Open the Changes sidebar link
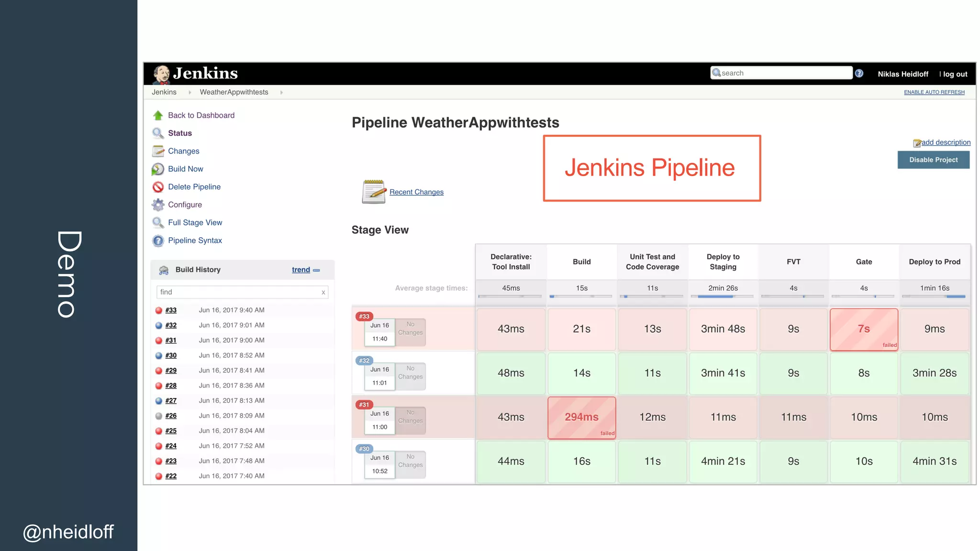 (x=184, y=151)
